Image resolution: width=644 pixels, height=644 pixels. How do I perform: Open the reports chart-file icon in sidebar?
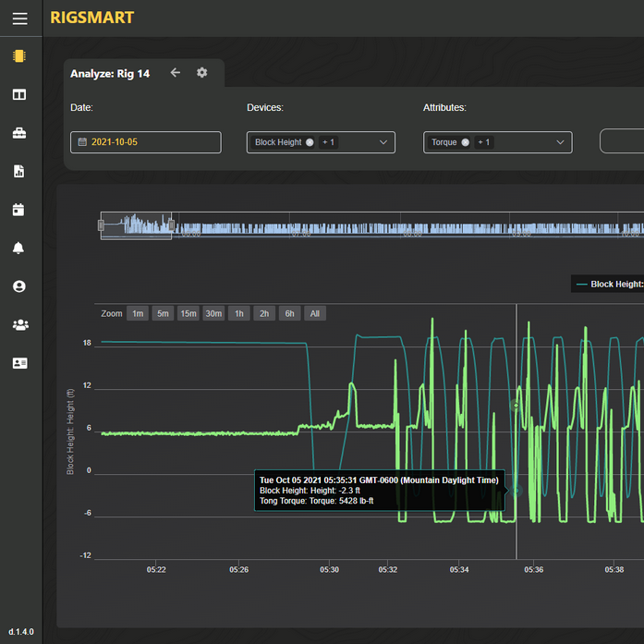(18, 171)
